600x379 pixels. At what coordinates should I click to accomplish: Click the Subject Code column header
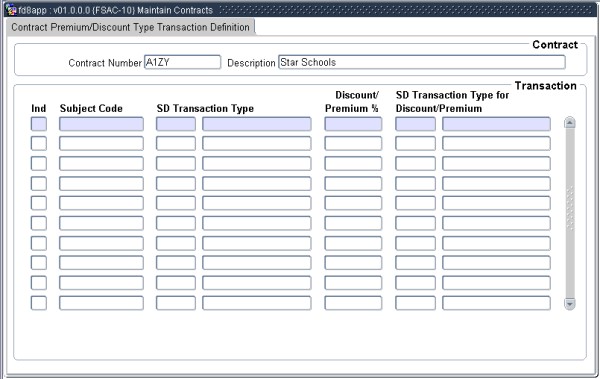coord(91,108)
